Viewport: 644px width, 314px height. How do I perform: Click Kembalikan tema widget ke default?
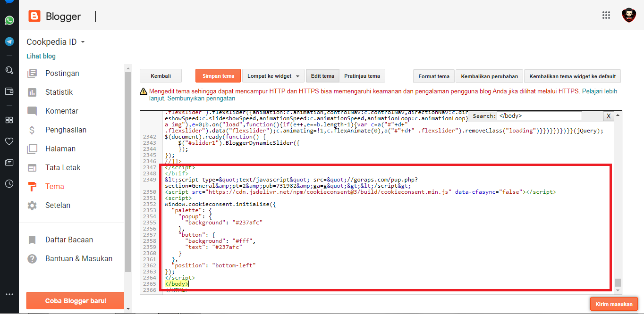(x=572, y=76)
